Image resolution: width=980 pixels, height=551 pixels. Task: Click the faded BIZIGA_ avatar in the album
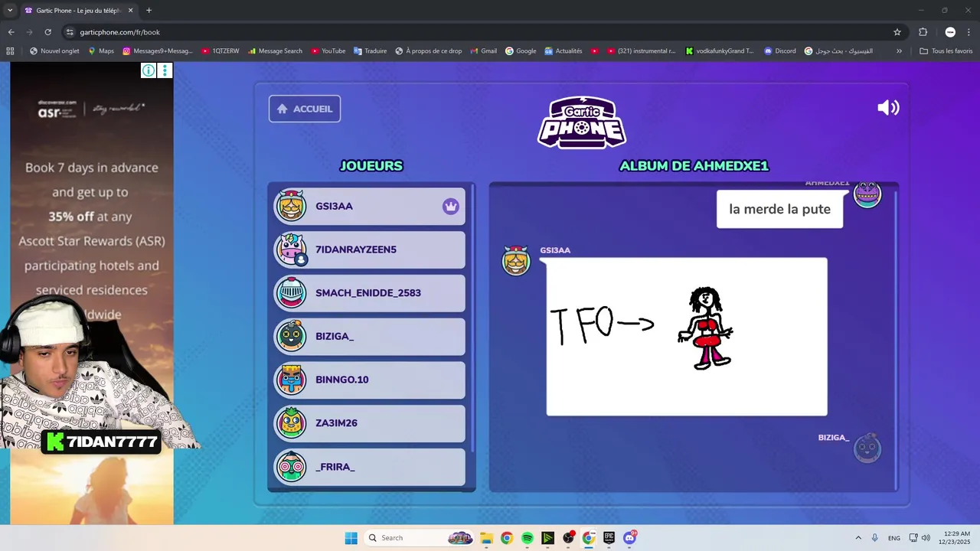click(867, 448)
